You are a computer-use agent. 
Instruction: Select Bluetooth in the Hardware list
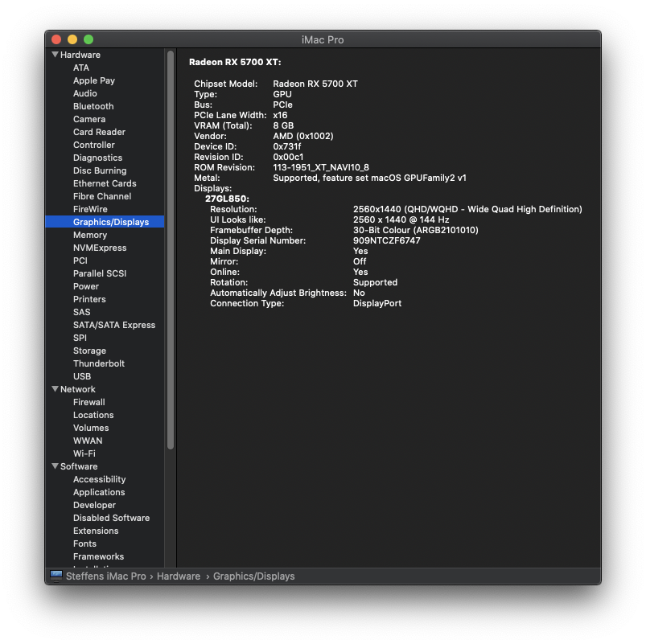(x=93, y=106)
